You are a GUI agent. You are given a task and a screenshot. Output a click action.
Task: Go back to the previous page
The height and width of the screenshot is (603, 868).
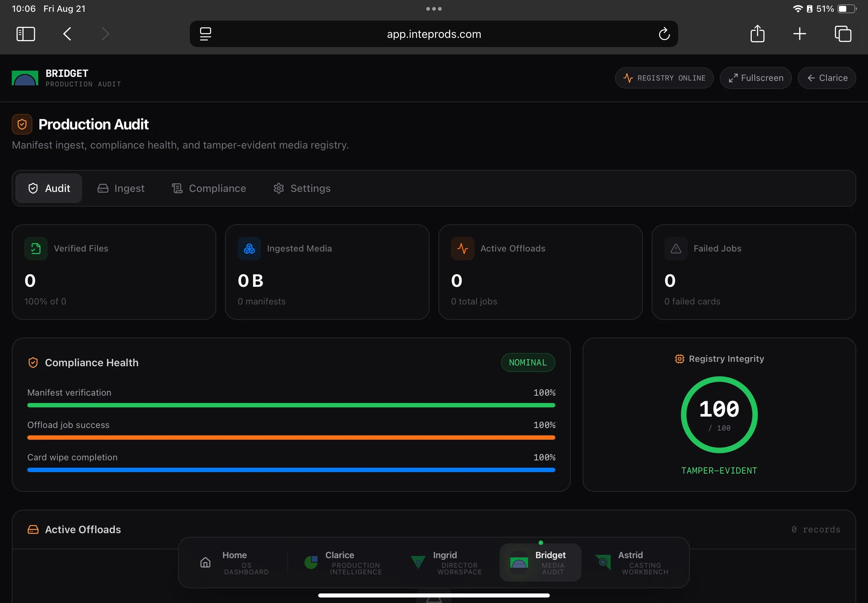pyautogui.click(x=67, y=34)
